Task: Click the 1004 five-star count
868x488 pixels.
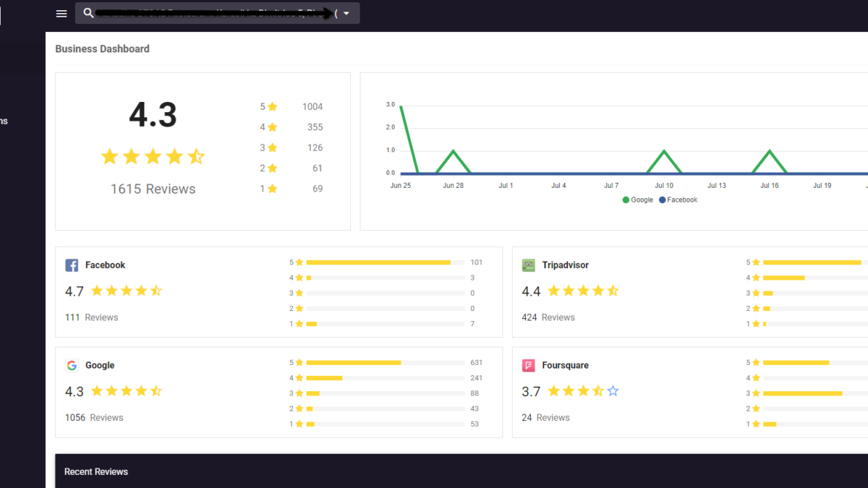Action: (x=312, y=107)
